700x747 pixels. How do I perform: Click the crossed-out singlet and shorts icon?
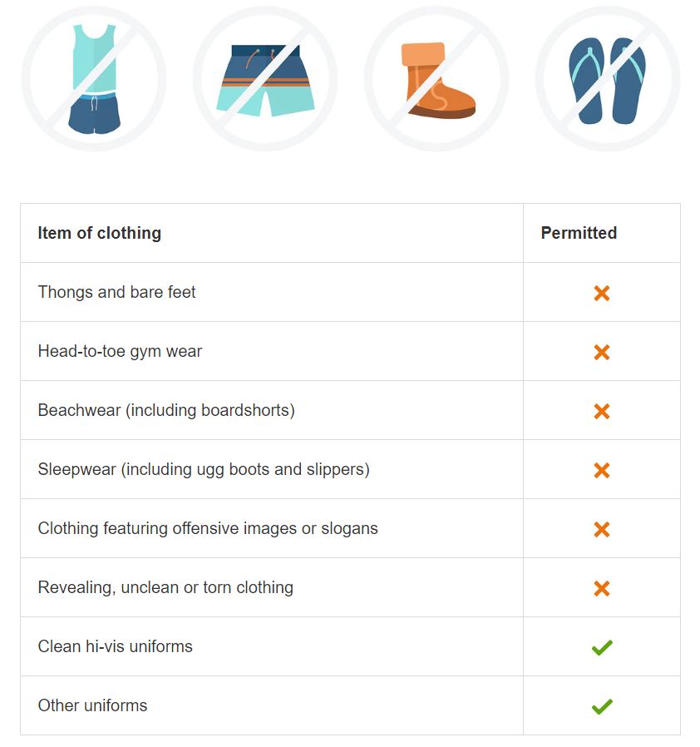pos(94,78)
